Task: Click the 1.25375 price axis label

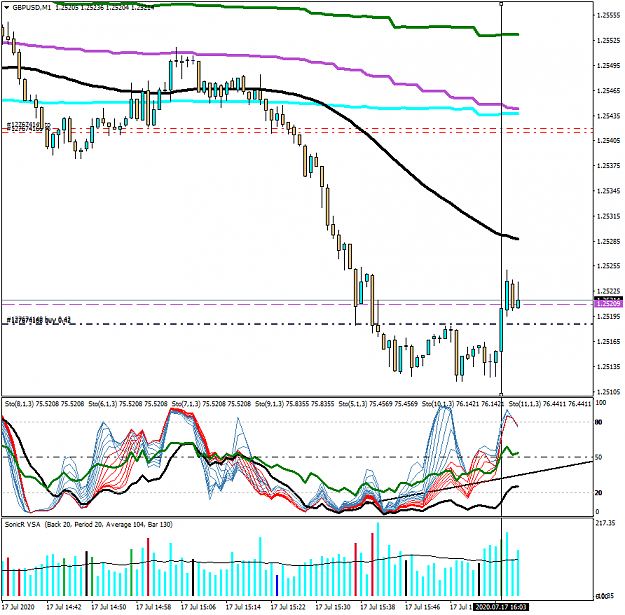Action: tap(609, 165)
